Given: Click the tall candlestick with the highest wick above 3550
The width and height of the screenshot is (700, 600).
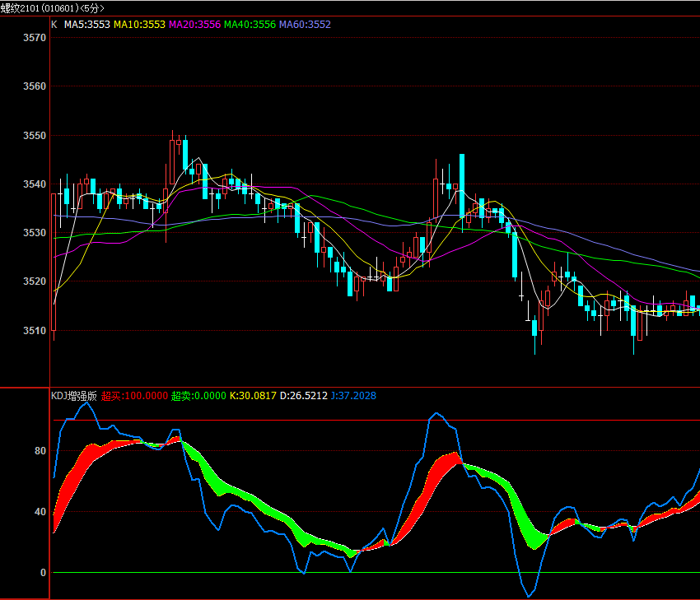Looking at the screenshot, I should point(172,157).
